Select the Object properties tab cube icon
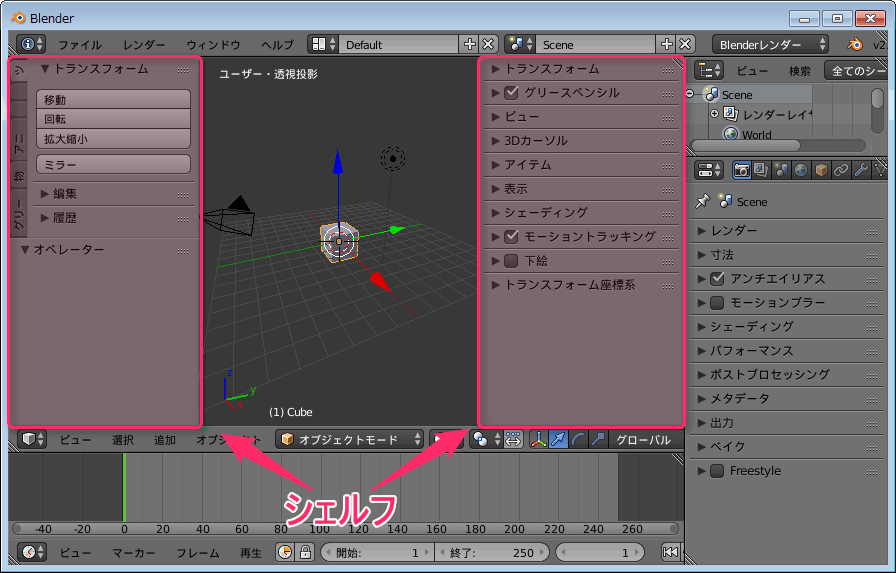Image resolution: width=896 pixels, height=573 pixels. click(821, 170)
